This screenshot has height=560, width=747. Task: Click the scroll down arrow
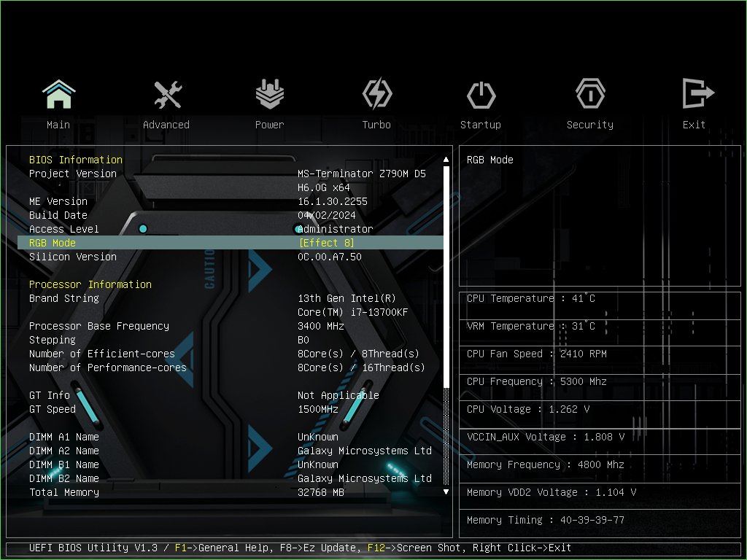click(x=446, y=492)
